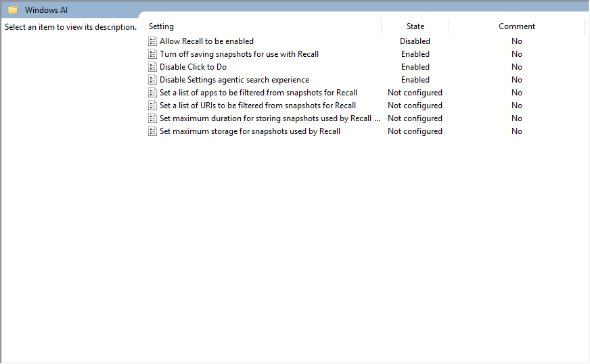
Task: Click the Disabled state of Allow Recall
Action: click(x=415, y=41)
